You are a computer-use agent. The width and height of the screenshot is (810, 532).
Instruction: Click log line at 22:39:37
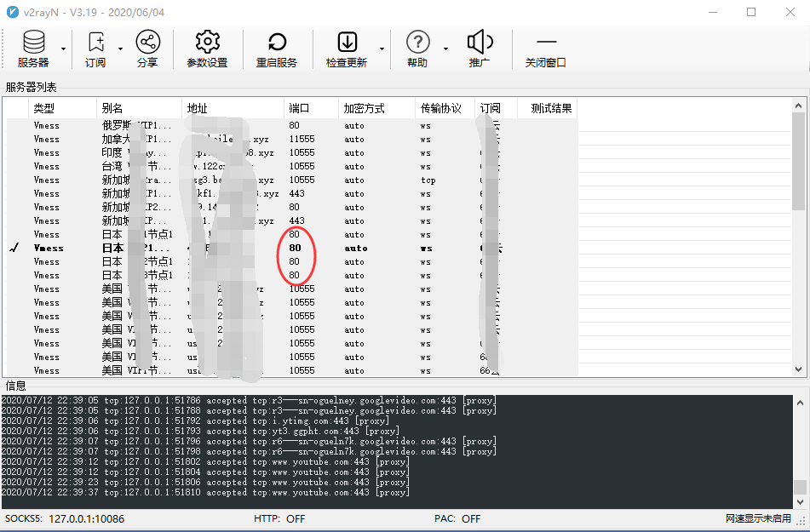(x=205, y=493)
